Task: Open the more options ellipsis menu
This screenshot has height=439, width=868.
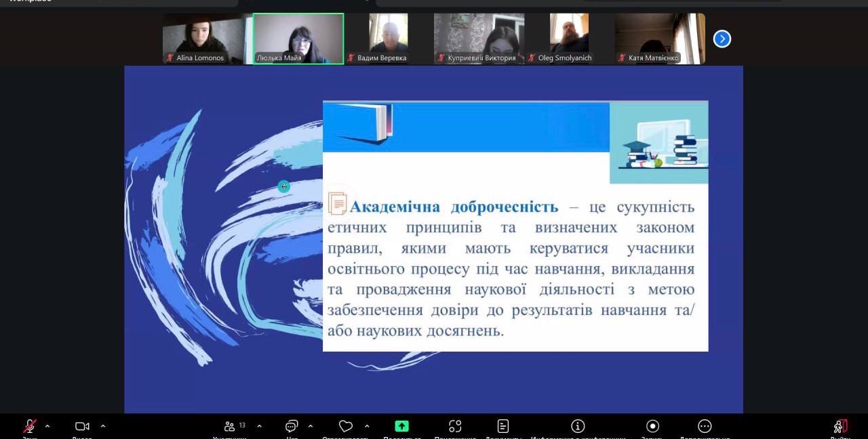Action: pyautogui.click(x=705, y=426)
